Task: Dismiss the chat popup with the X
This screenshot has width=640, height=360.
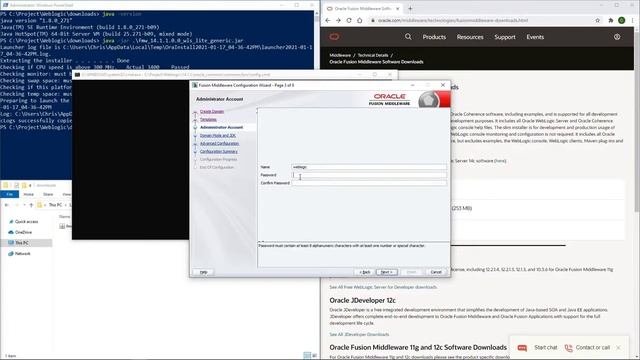Action: pyautogui.click(x=618, y=348)
